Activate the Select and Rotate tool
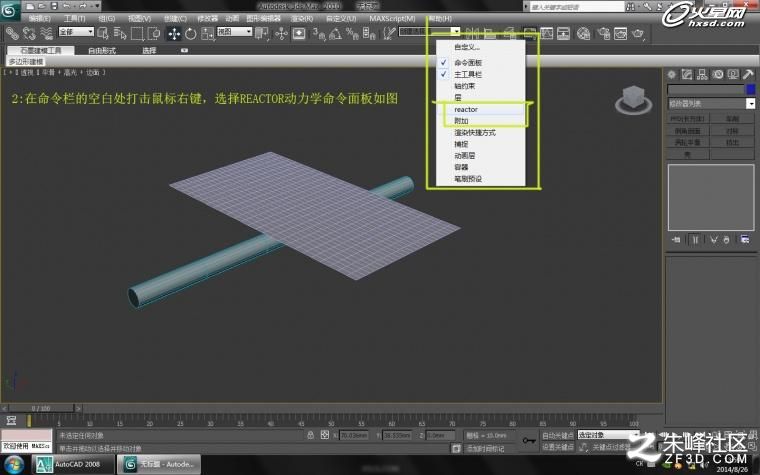This screenshot has width=760, height=475. coord(190,33)
